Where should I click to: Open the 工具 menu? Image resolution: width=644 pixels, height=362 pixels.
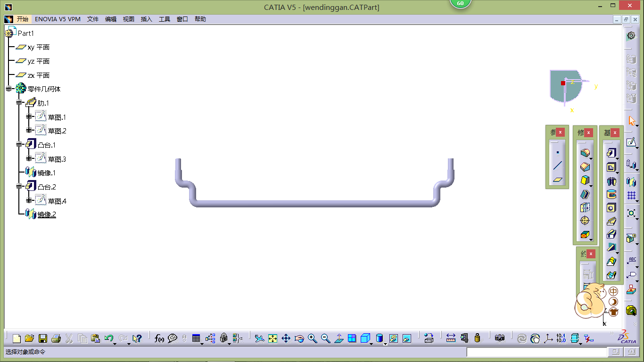[x=165, y=19]
